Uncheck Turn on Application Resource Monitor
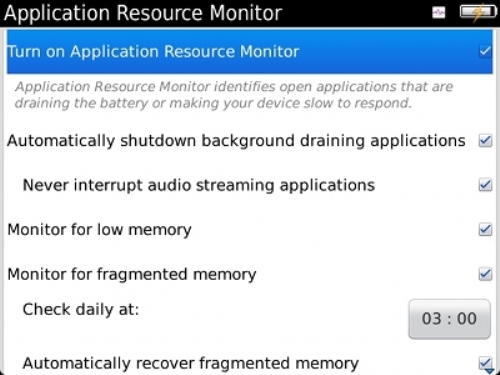This screenshot has height=375, width=500. 485,51
